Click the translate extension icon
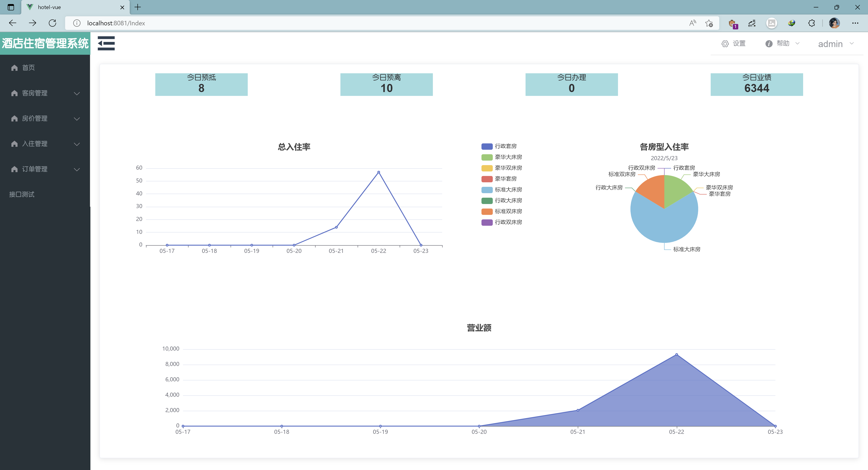The height and width of the screenshot is (470, 868). click(752, 23)
